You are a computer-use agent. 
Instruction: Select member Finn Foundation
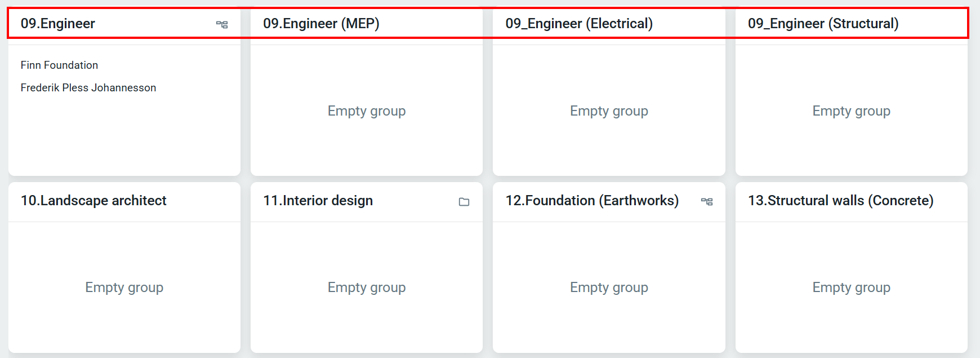coord(59,65)
